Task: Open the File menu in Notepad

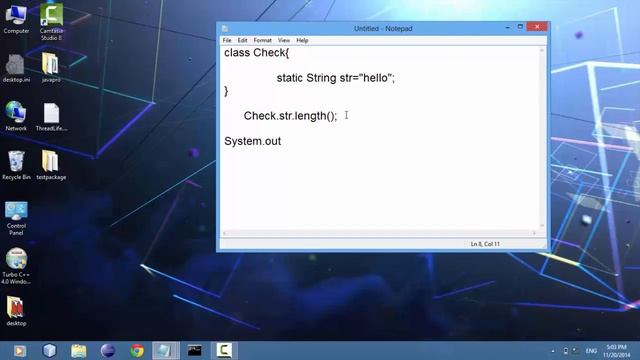Action: tap(227, 40)
